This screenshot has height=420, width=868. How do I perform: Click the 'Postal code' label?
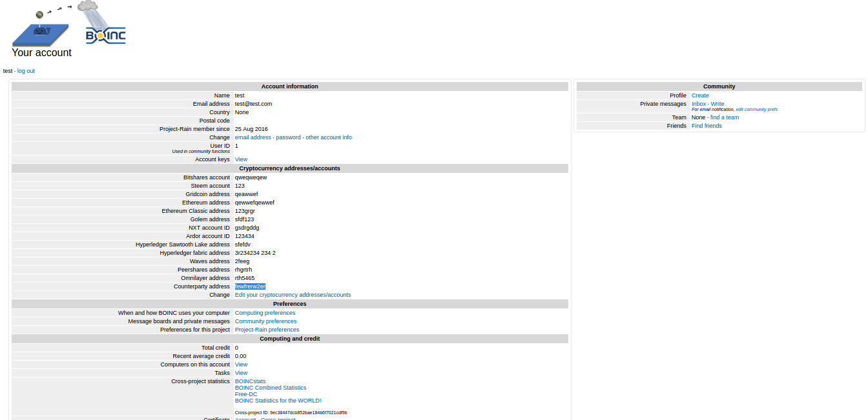click(x=214, y=121)
